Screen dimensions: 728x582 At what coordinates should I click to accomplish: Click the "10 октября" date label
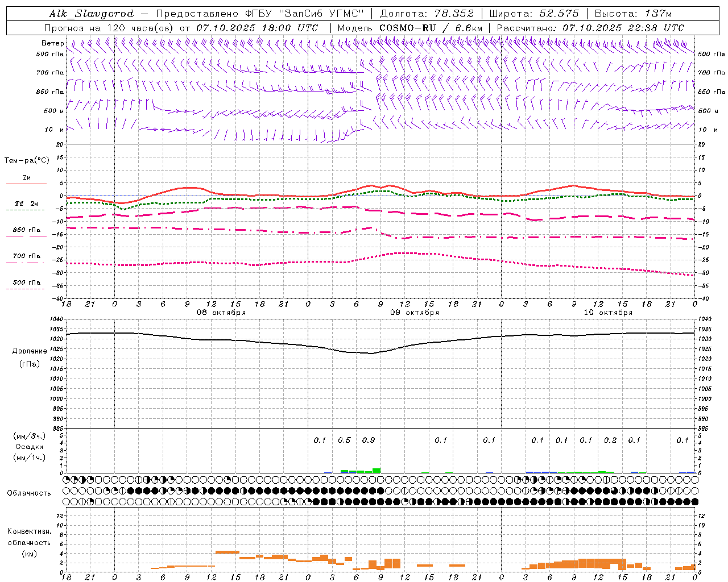point(608,313)
